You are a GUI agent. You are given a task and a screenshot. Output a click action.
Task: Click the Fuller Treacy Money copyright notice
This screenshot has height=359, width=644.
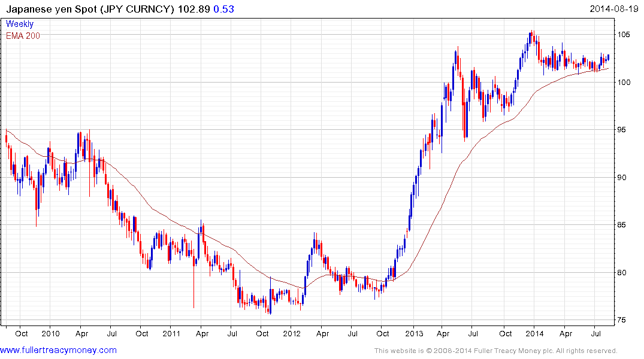[496, 351]
